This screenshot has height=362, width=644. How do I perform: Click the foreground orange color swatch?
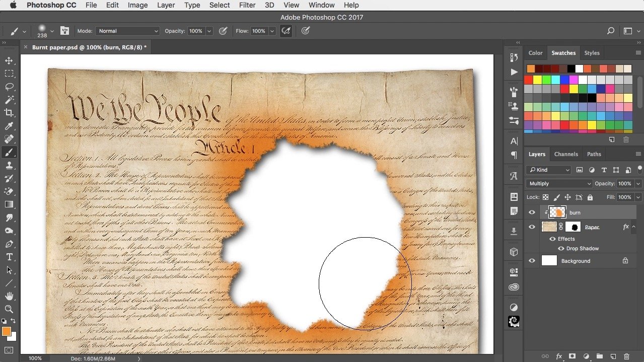pos(6,331)
